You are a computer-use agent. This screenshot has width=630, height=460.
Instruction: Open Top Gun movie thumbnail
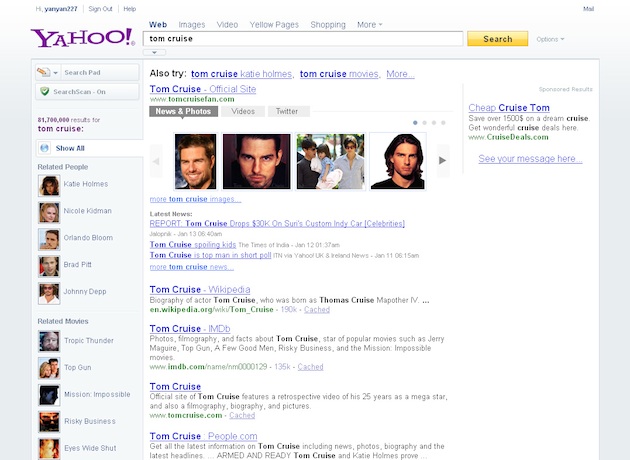coord(49,368)
